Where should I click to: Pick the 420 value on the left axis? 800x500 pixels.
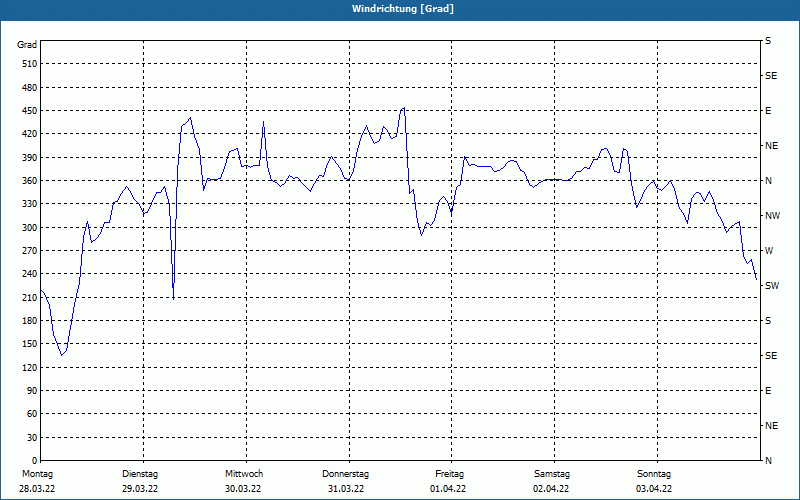pos(29,134)
